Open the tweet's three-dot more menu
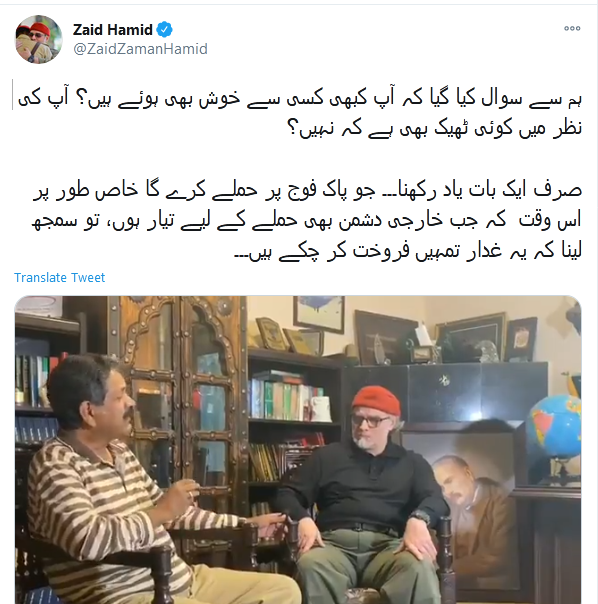 pos(572,28)
